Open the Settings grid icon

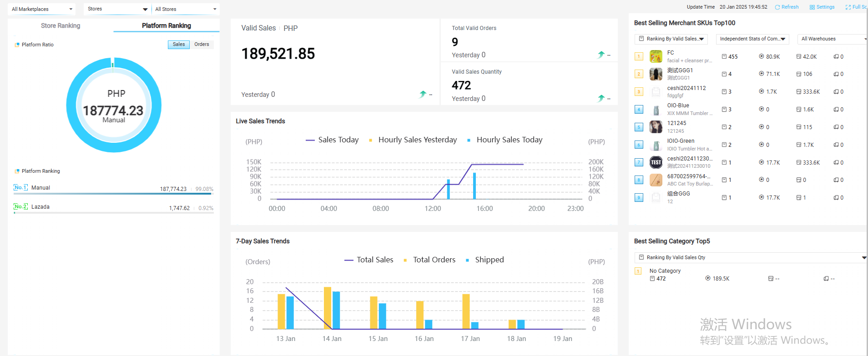pos(812,7)
